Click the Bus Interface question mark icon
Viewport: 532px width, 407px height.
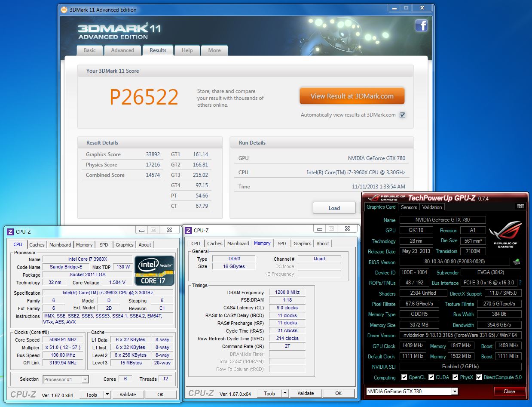[x=520, y=283]
